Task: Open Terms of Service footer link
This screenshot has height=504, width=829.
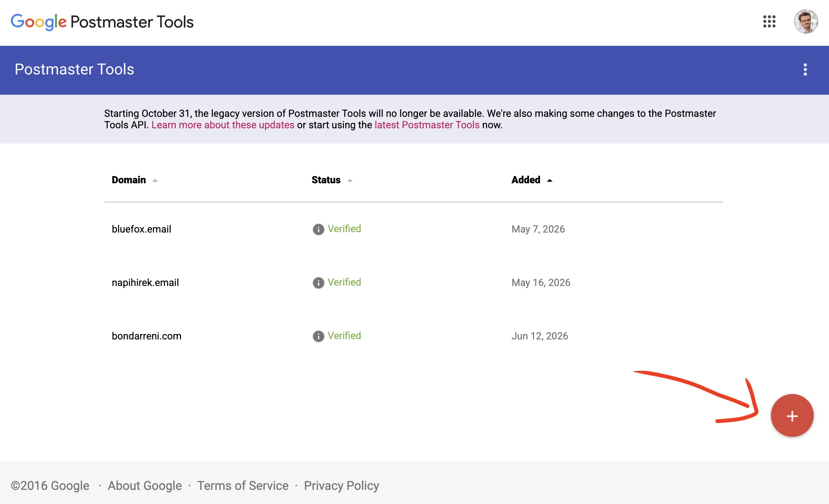Action: 243,486
